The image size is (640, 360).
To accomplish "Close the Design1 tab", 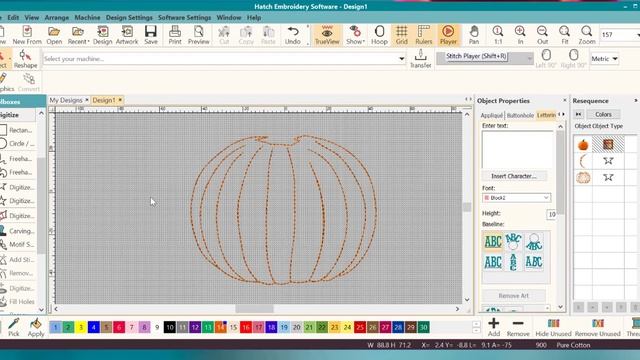I will point(120,100).
